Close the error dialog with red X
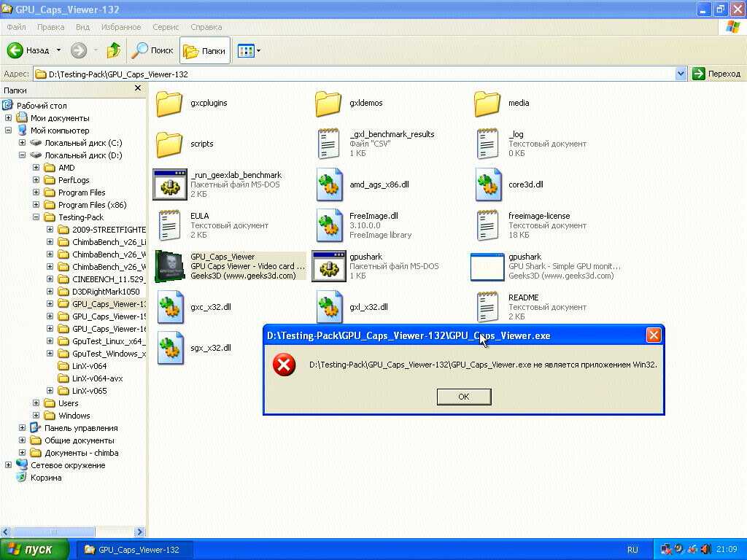Screen dimensions: 747x560 pos(654,335)
